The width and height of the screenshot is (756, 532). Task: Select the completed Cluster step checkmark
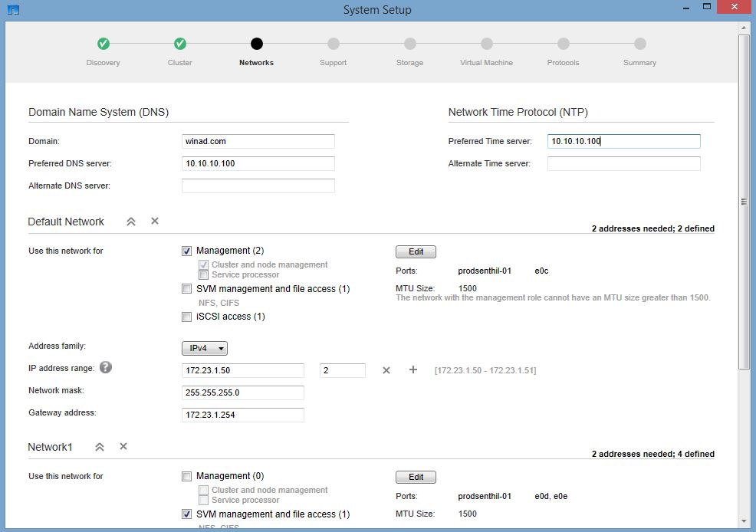[180, 44]
